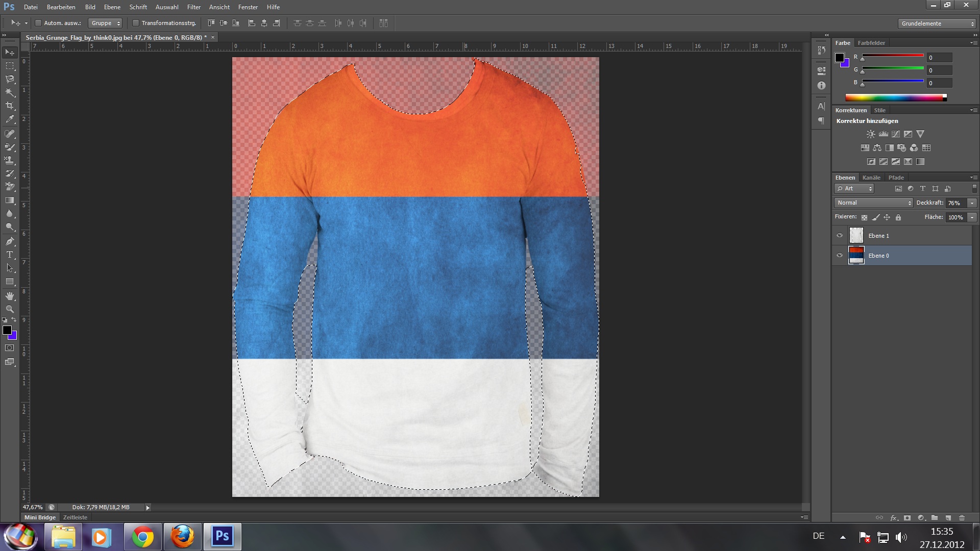The image size is (980, 551).
Task: Select the Lasso tool
Action: click(10, 79)
